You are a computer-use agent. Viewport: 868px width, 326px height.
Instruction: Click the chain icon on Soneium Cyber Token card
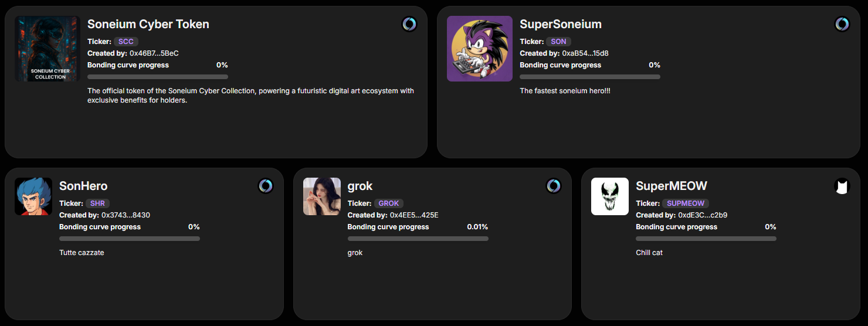[409, 24]
